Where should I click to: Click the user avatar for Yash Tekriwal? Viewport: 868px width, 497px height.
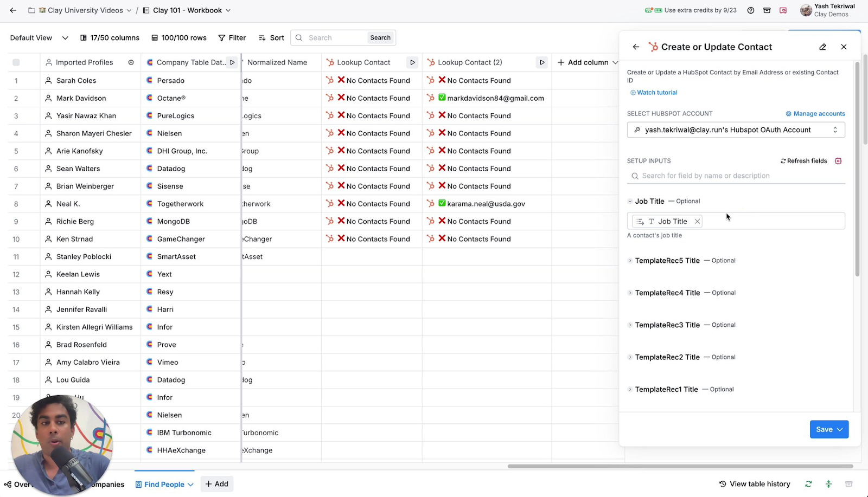(806, 10)
